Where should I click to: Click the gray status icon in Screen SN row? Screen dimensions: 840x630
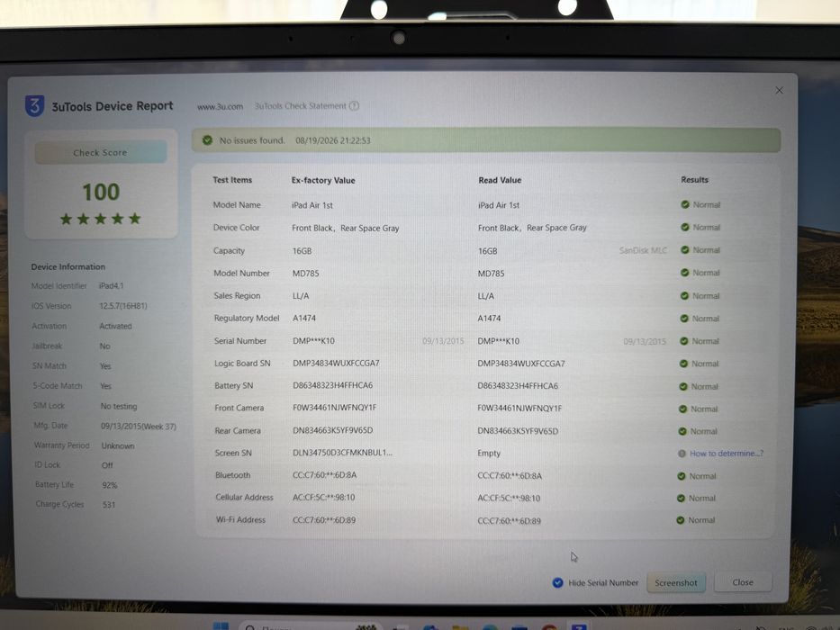click(682, 454)
